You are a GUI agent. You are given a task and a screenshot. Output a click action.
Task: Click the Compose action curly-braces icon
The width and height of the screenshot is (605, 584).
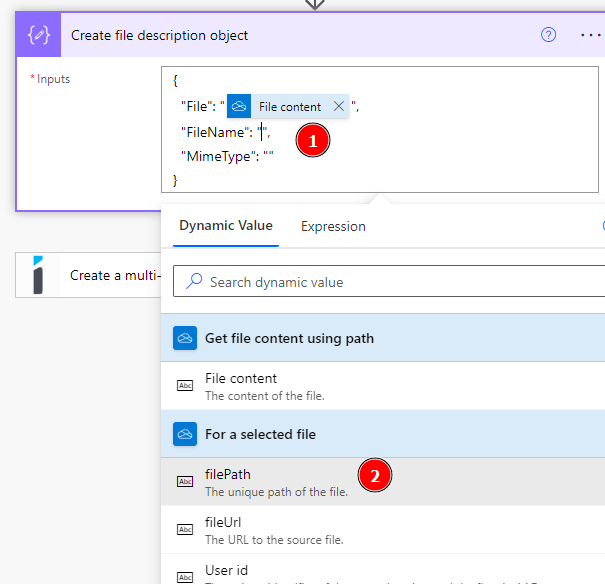pos(41,35)
